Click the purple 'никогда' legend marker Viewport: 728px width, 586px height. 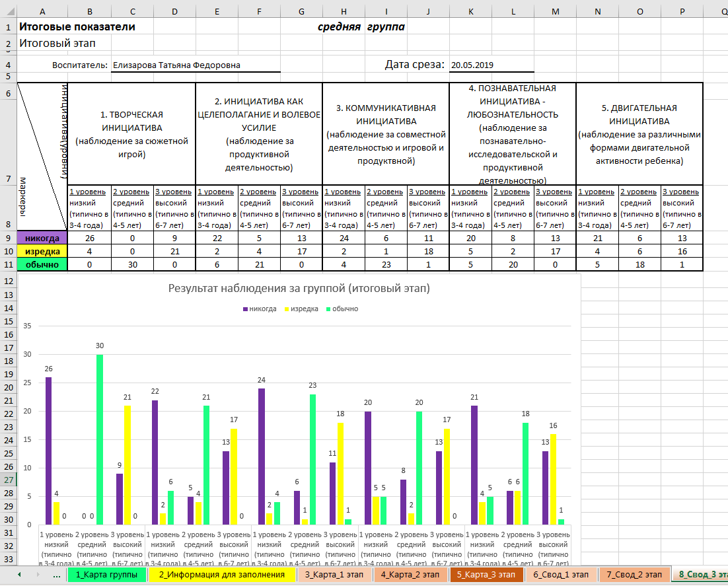[x=245, y=309]
